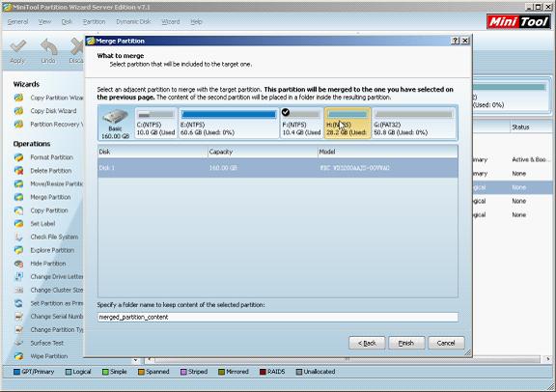Click the Merge Partition icon in sidebar
This screenshot has width=556, height=392.
[18, 197]
